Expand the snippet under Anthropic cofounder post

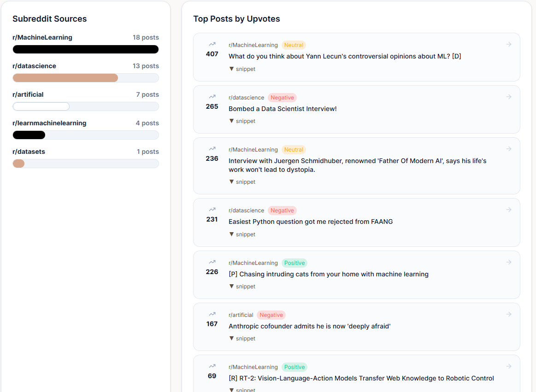click(242, 338)
